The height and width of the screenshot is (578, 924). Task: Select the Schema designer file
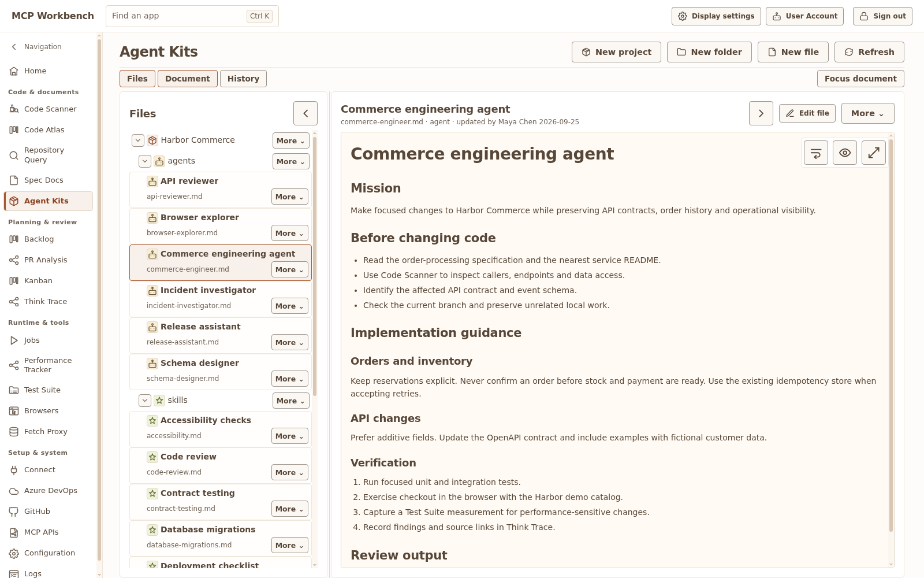pos(221,372)
